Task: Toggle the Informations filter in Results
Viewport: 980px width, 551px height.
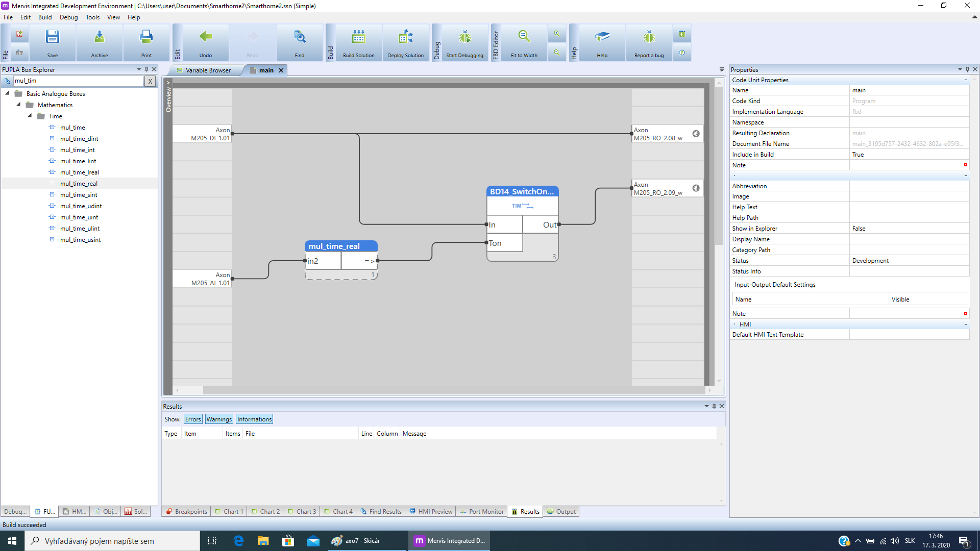Action: (x=254, y=419)
